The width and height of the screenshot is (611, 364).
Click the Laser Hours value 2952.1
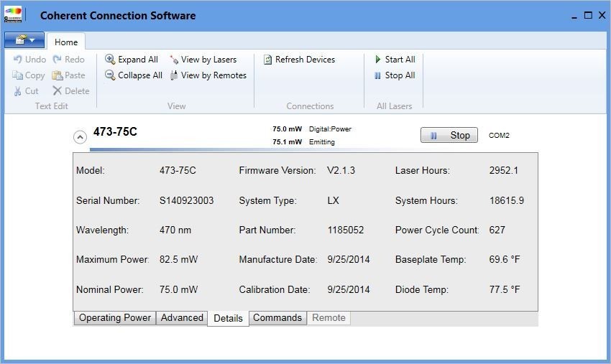[x=503, y=171]
